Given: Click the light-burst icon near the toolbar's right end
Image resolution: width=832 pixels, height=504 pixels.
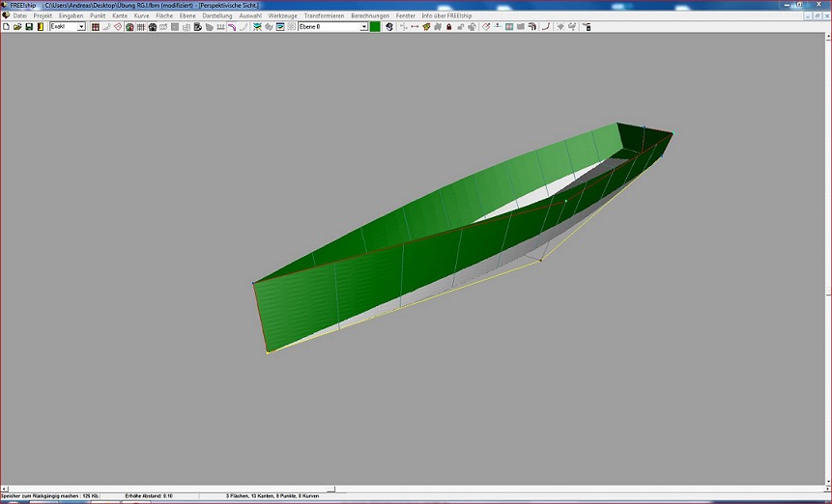Looking at the screenshot, I should coord(560,27).
